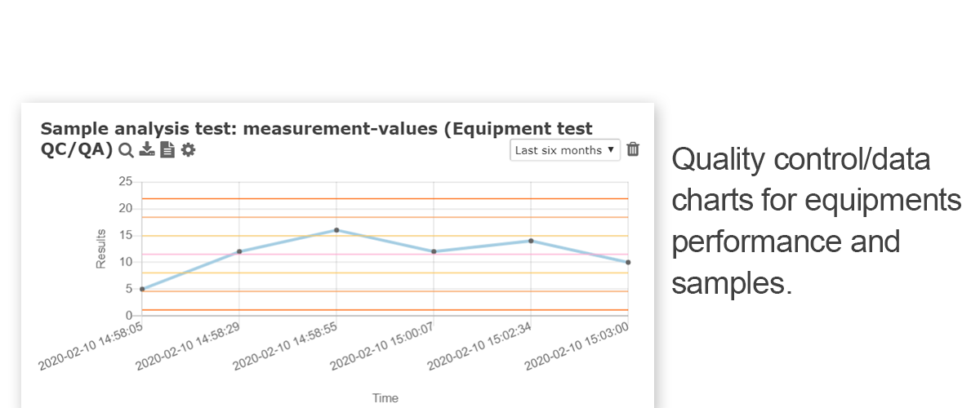The height and width of the screenshot is (408, 980).
Task: Click the magnifier search icon beside chart title
Action: (x=126, y=150)
